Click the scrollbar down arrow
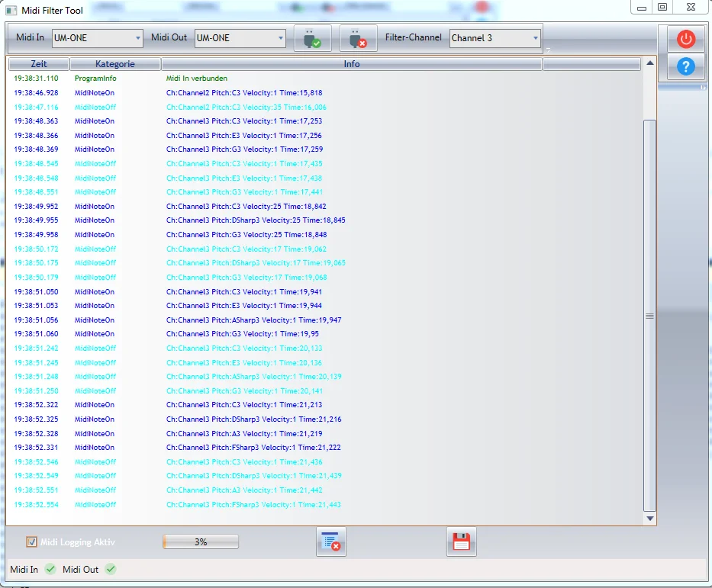This screenshot has width=712, height=588. 649,518
